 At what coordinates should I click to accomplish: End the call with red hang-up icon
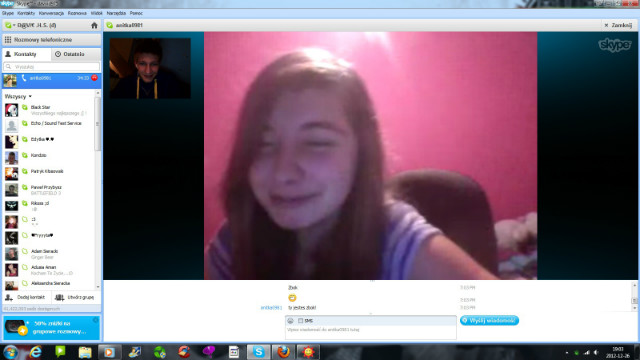click(x=94, y=78)
